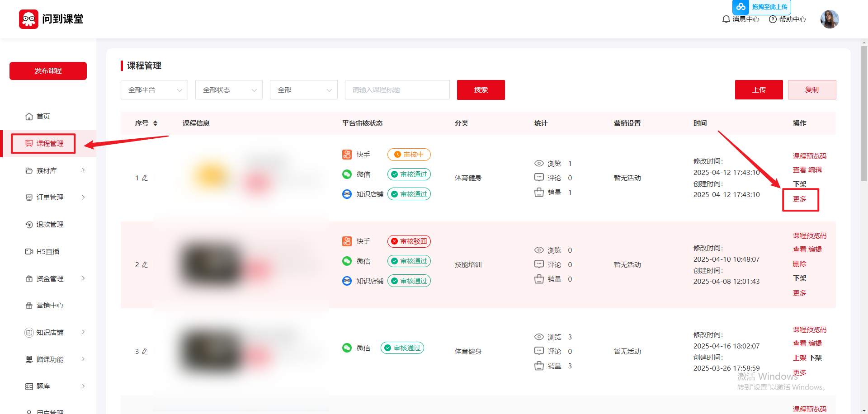The image size is (868, 414).
Task: Click the edit pencil beside row 2
Action: coord(145,265)
